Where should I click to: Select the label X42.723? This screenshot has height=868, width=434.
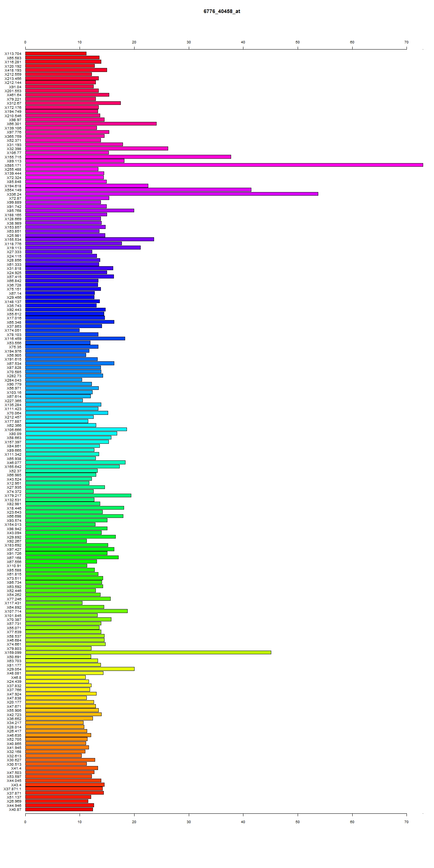[x=14, y=715]
